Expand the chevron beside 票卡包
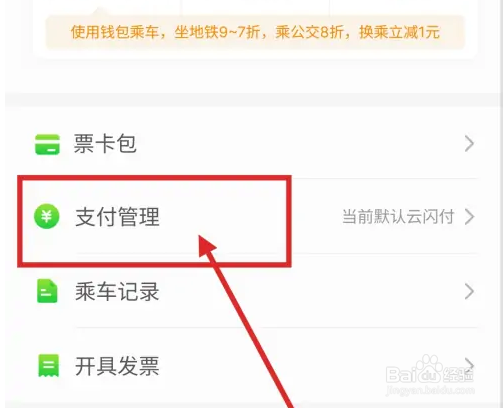 click(469, 144)
